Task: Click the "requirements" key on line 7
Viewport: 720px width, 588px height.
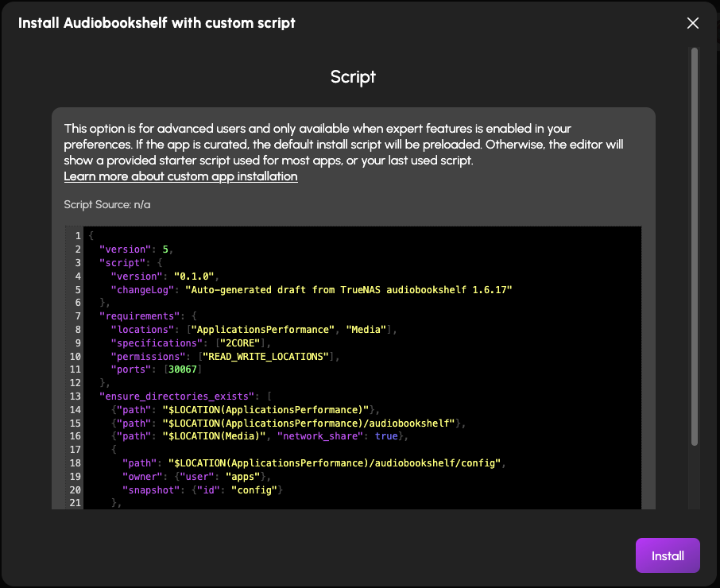Action: [140, 315]
